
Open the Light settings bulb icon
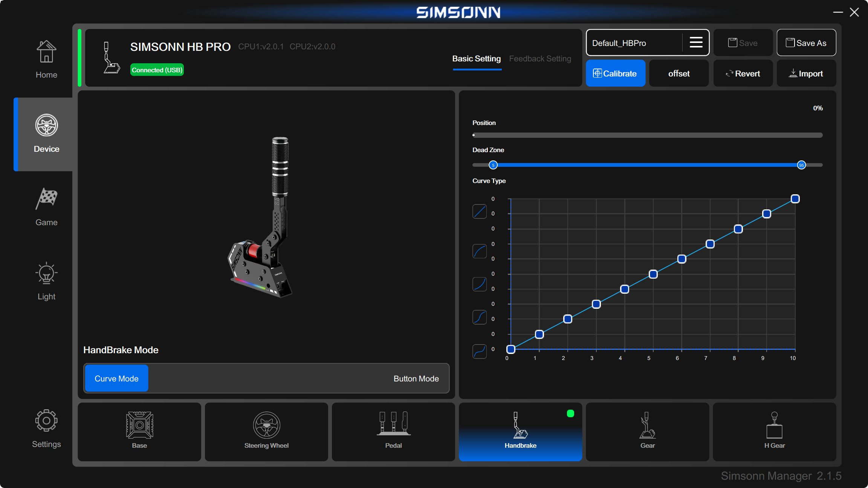tap(46, 281)
